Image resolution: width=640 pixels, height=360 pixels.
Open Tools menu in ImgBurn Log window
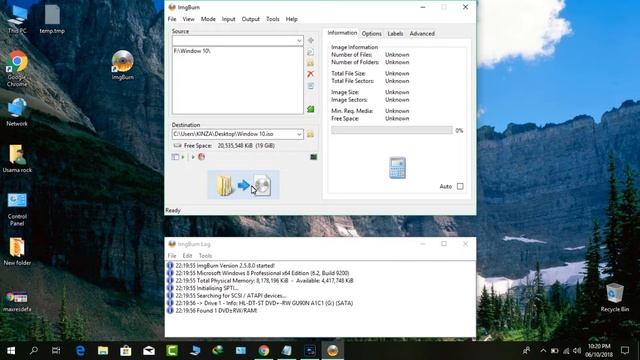click(x=205, y=256)
